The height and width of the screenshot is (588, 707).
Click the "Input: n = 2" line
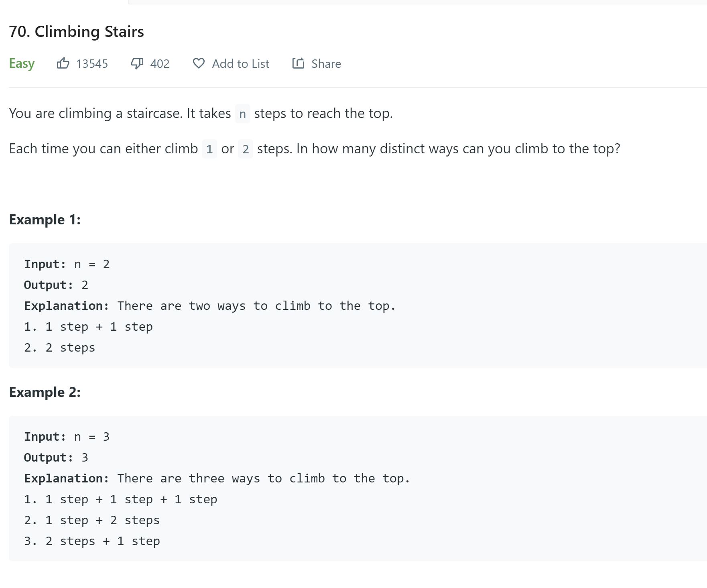67,264
